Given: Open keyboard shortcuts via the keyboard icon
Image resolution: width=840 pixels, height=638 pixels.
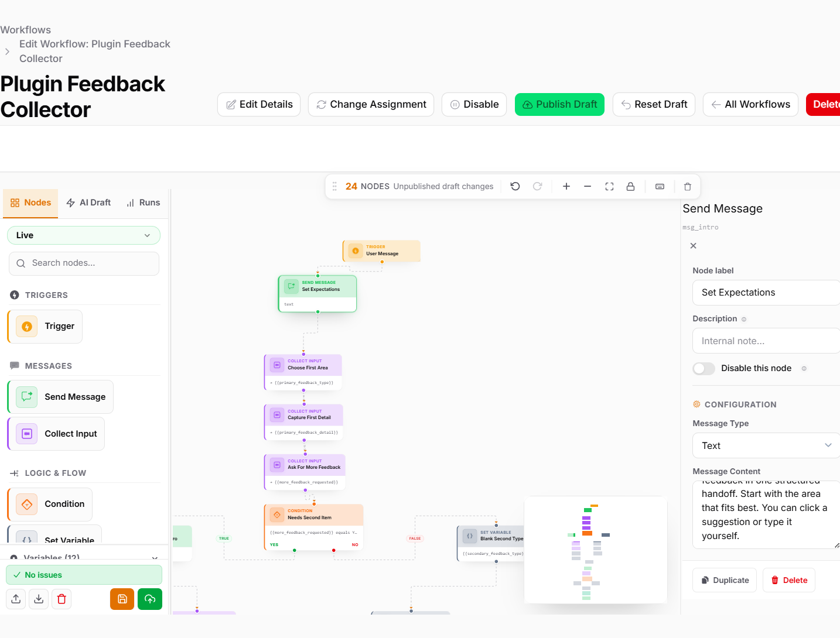Looking at the screenshot, I should [x=660, y=186].
